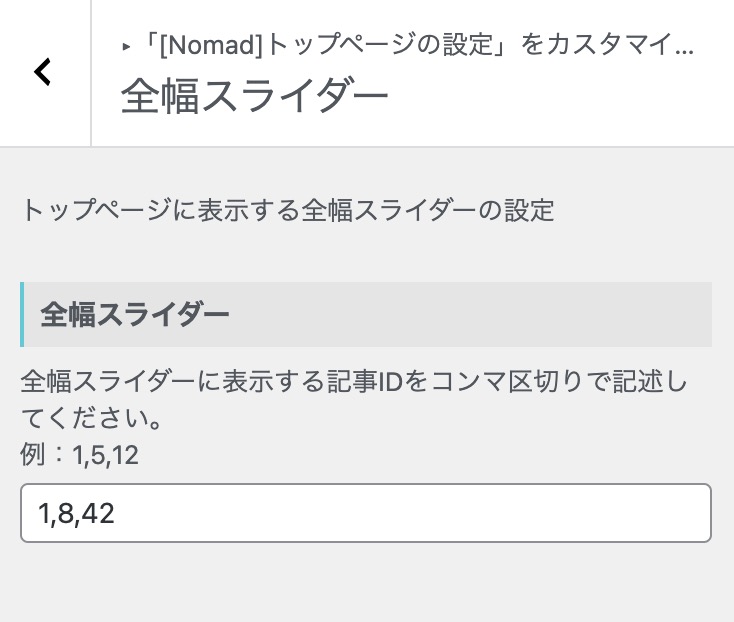Place cursor on the 1,8,42 value
Screen dimensions: 734x622
(76, 514)
